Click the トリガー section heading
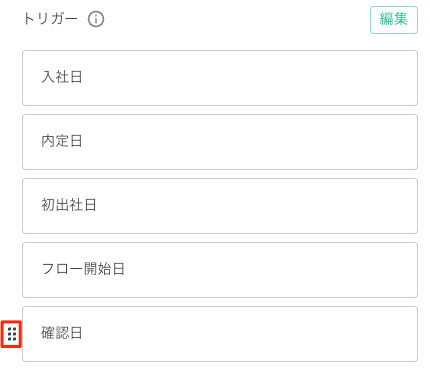This screenshot has width=430, height=375. 50,19
